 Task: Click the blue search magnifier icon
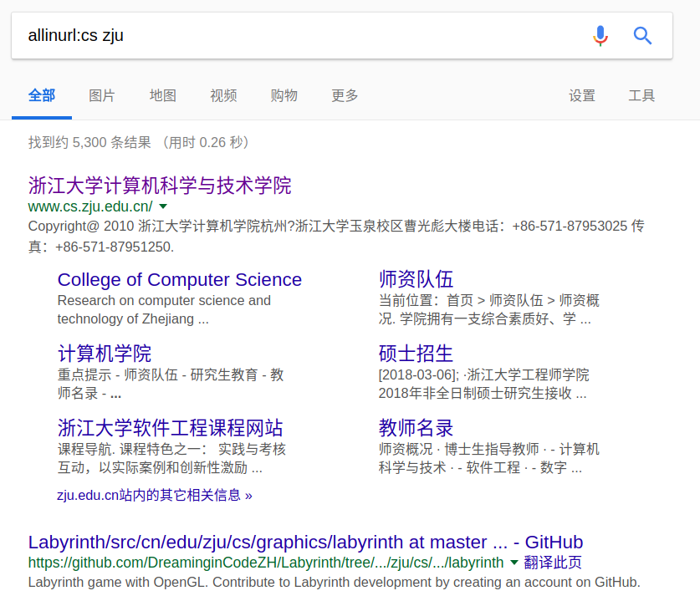click(x=642, y=36)
